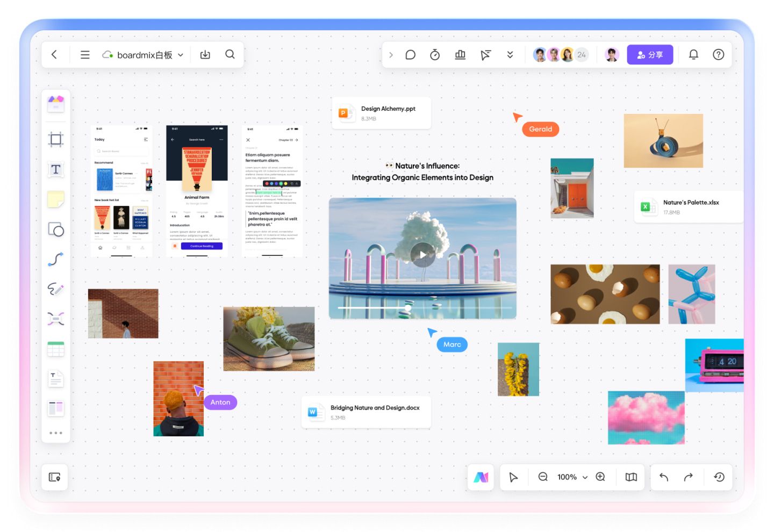Click the export download icon

pyautogui.click(x=205, y=55)
